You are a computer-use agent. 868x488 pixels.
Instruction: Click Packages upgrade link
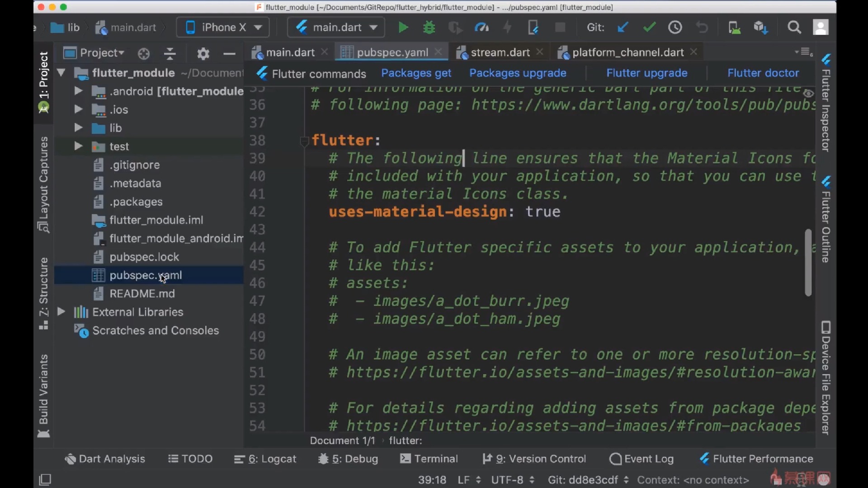[518, 73]
